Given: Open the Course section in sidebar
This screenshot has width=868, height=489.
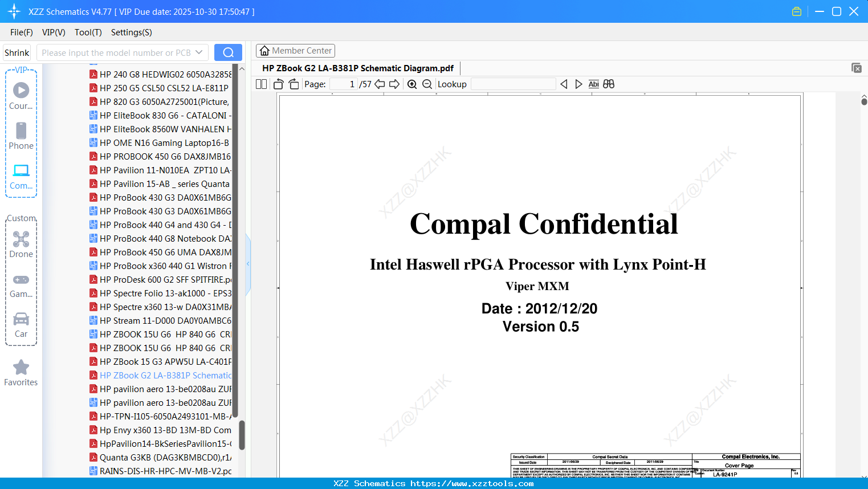Looking at the screenshot, I should [21, 96].
